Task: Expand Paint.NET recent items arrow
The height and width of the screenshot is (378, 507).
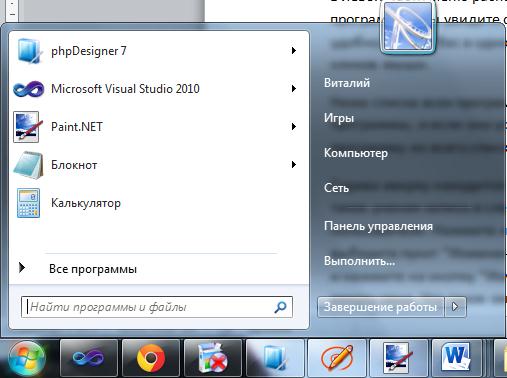Action: [294, 127]
